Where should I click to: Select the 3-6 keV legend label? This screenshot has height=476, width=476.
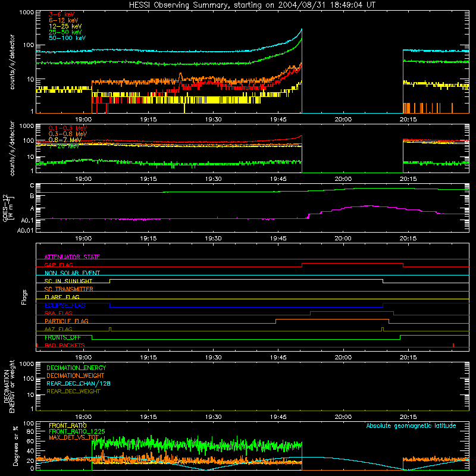[x=62, y=14]
